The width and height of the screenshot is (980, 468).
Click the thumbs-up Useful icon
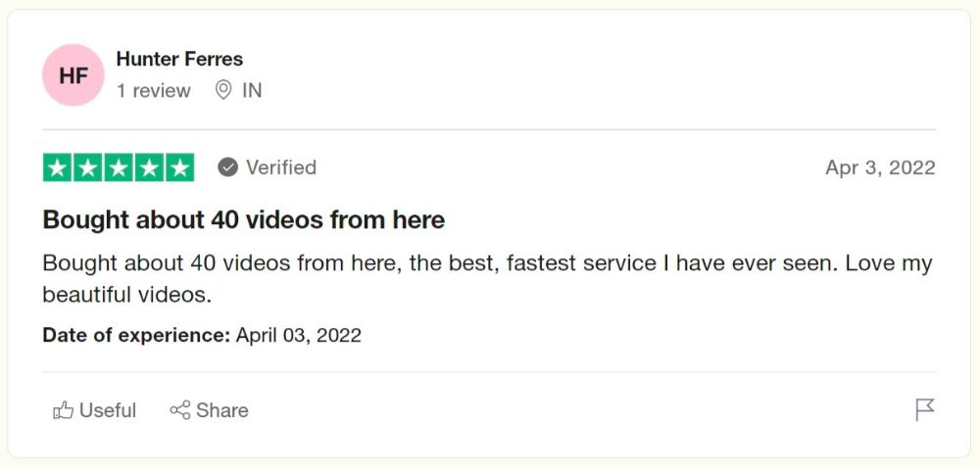coord(63,410)
